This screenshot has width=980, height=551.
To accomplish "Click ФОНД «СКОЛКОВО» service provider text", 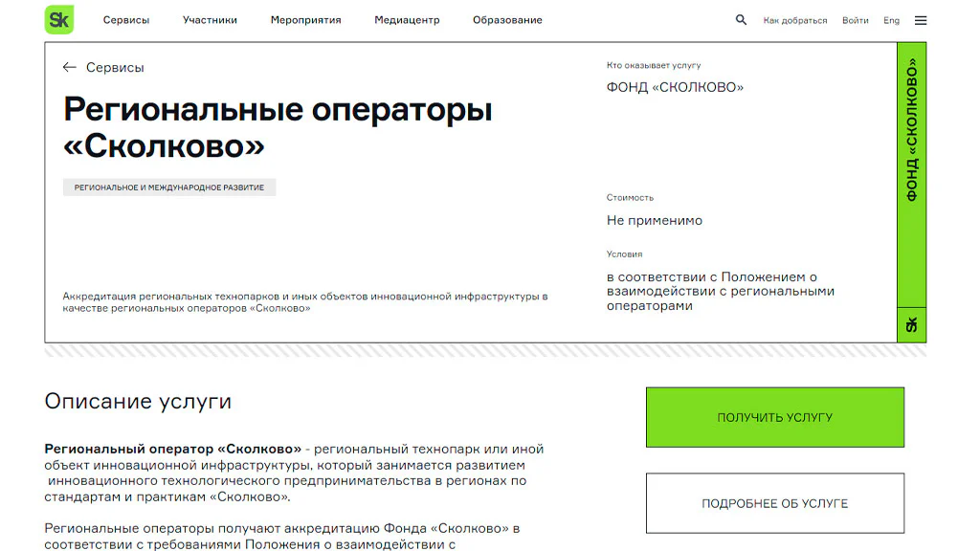I will [675, 87].
